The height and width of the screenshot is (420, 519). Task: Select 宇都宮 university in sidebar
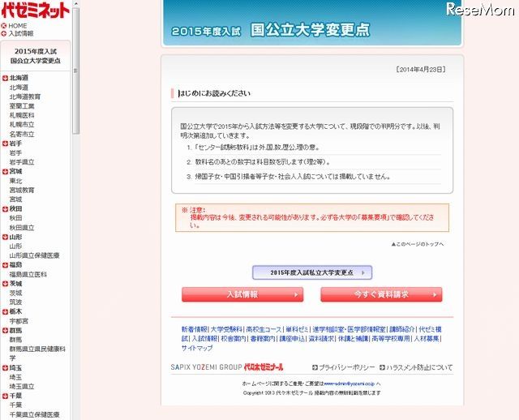click(x=19, y=321)
